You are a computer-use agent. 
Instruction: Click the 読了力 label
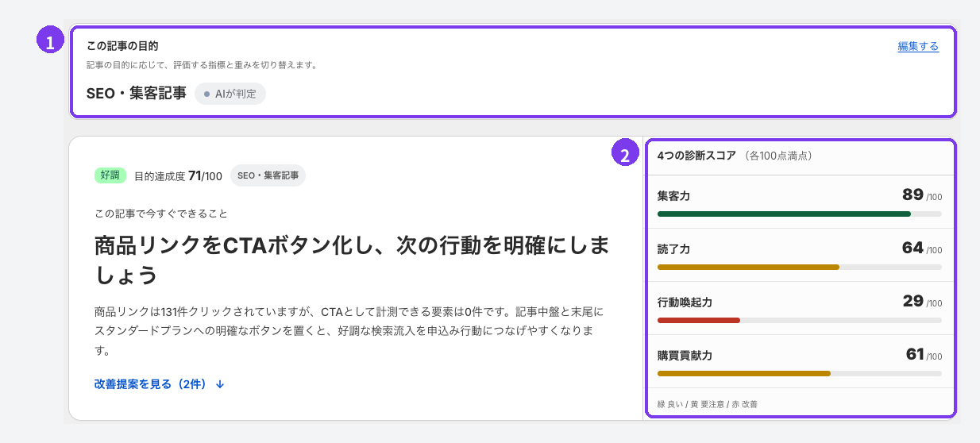673,248
